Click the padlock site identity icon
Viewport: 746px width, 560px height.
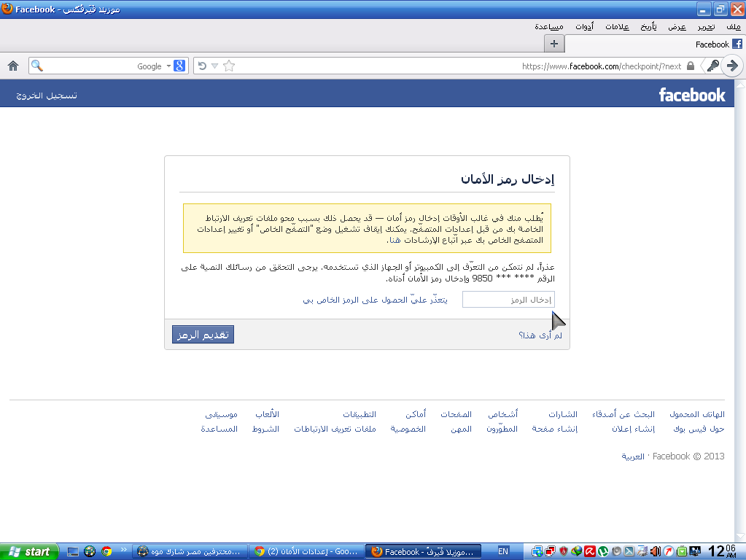pyautogui.click(x=691, y=66)
